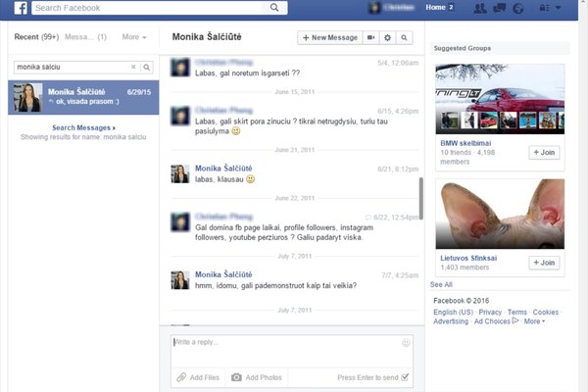Open the friend requests icon
This screenshot has height=392, width=588.
tap(479, 8)
